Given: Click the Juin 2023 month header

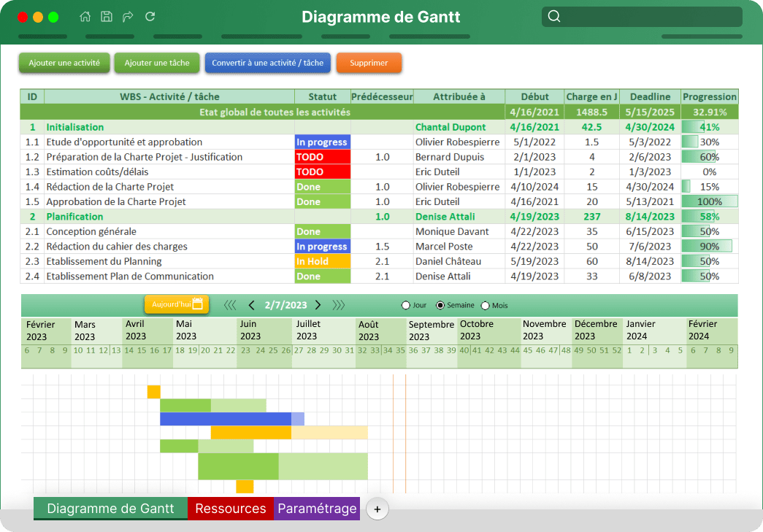Looking at the screenshot, I should coord(264,330).
